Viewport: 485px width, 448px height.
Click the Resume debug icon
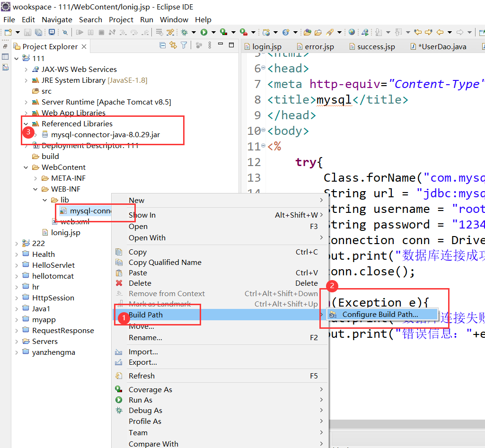click(x=79, y=32)
